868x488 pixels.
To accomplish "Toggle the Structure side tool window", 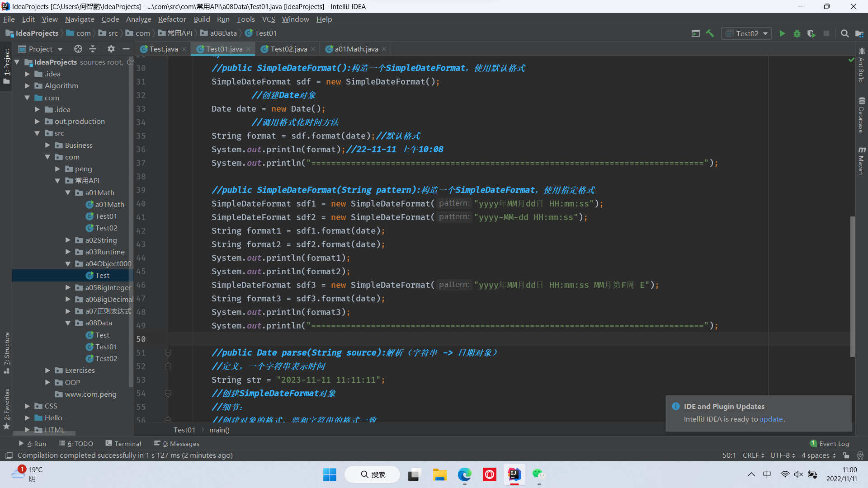I will tap(7, 352).
